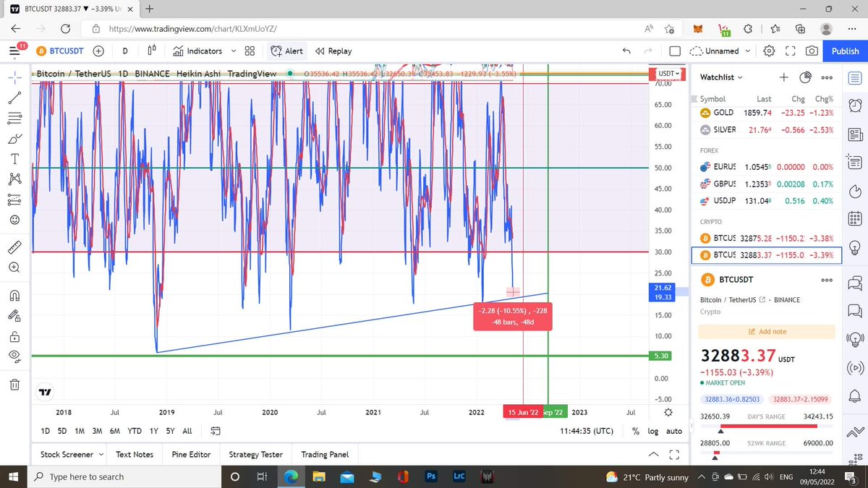Open the news panel in right sidebar
This screenshot has height=488, width=868.
tap(854, 134)
